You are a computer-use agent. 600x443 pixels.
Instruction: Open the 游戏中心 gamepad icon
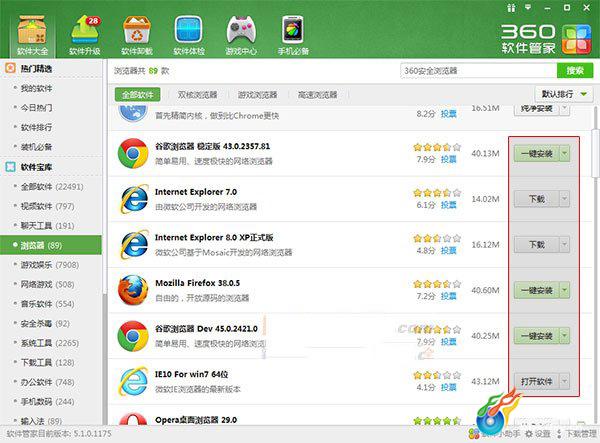[x=241, y=36]
